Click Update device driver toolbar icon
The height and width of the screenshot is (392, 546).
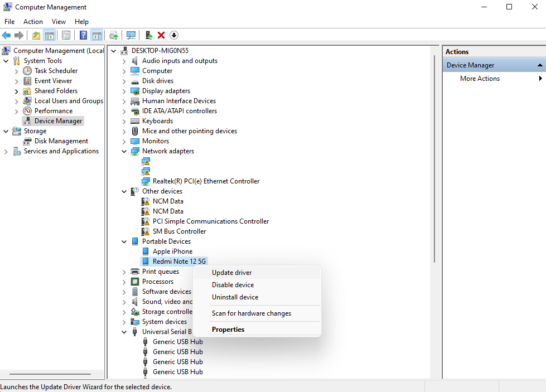(149, 35)
